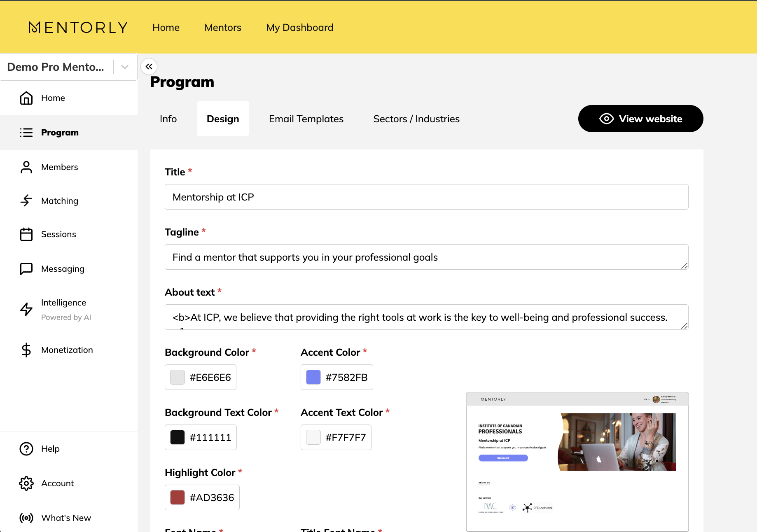Open Monetization via the dollar icon
Screen dimensions: 757x532
[x=26, y=350]
